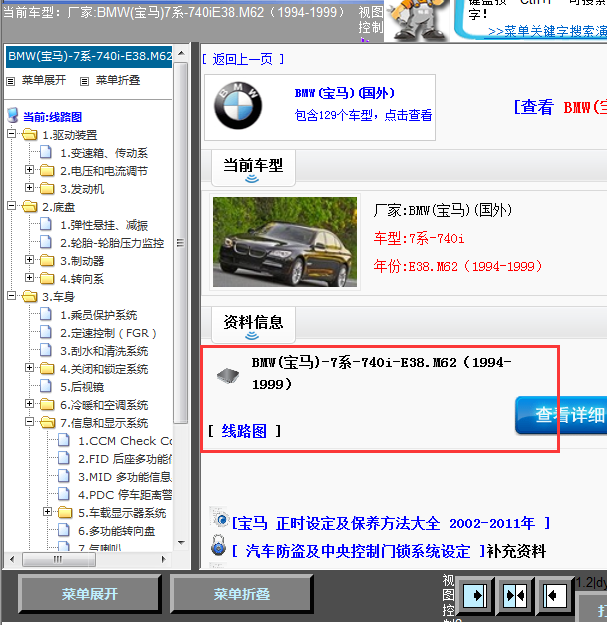Click 菜单关键字搜索 link at top
Screen dimensions: 607x625
[547, 31]
